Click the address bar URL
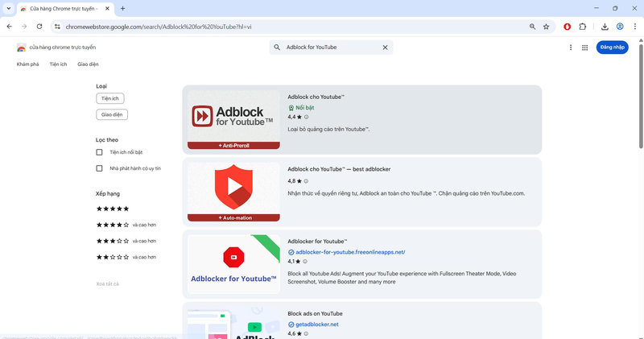Viewport: 644px width, 339px height. click(x=159, y=27)
